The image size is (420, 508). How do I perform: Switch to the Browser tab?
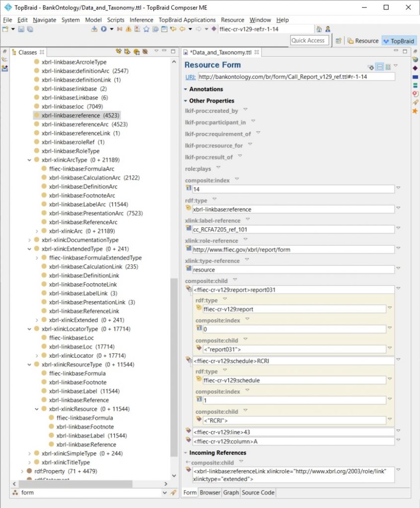point(210,493)
